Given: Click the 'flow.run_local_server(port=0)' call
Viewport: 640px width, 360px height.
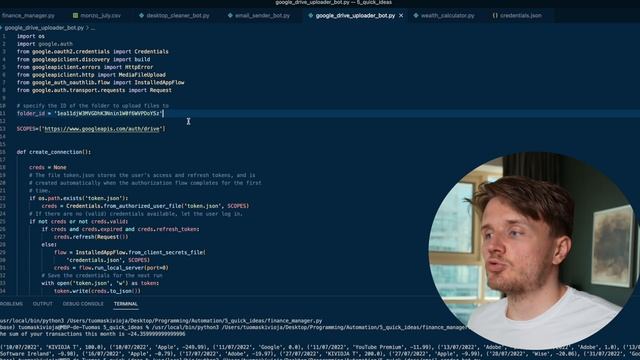Looking at the screenshot, I should pos(123,268).
